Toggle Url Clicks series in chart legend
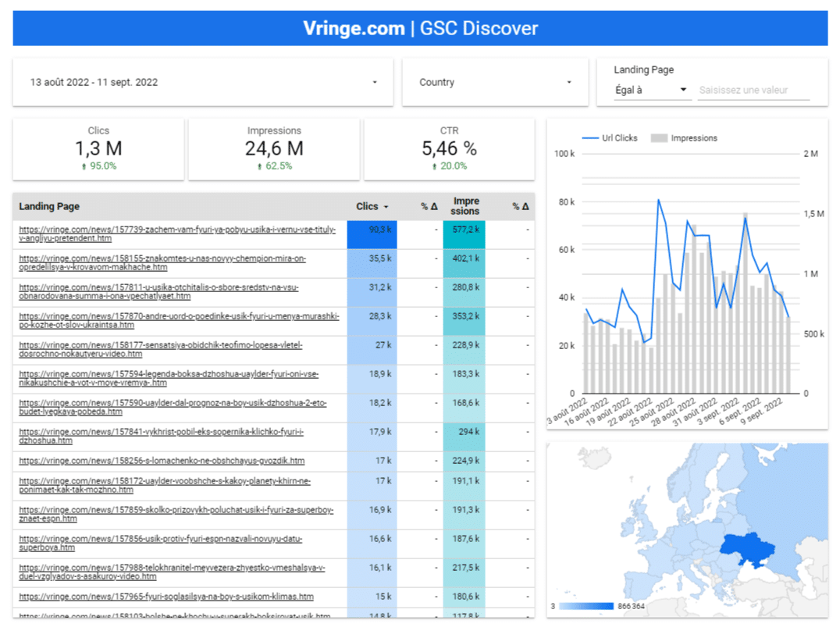Screen dimensions: 840x631 pos(610,137)
